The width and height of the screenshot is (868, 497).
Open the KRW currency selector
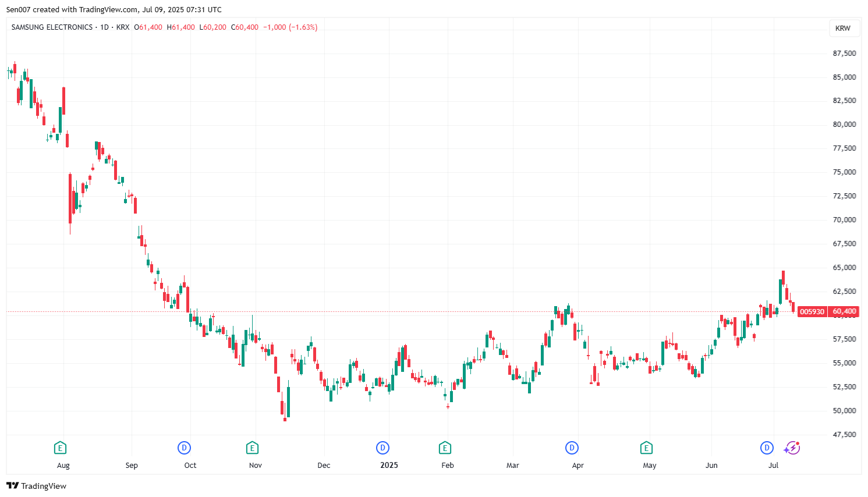point(843,28)
